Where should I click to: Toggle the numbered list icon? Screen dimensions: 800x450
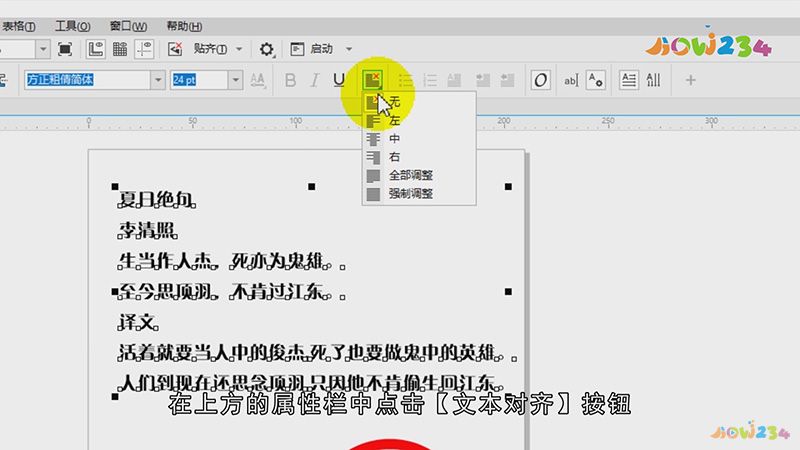coord(430,80)
